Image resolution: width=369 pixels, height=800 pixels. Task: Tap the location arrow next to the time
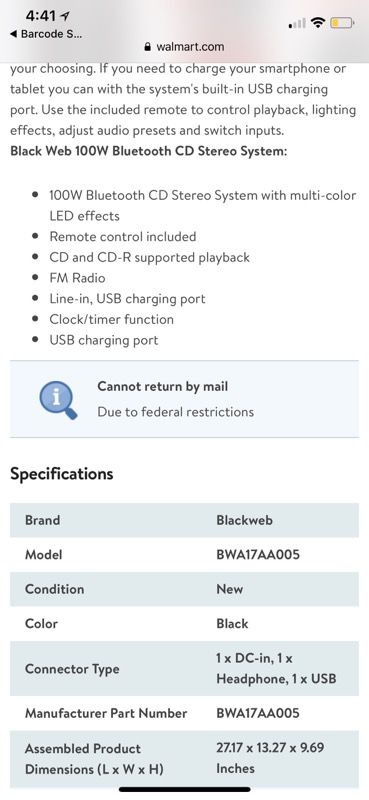pyautogui.click(x=64, y=16)
